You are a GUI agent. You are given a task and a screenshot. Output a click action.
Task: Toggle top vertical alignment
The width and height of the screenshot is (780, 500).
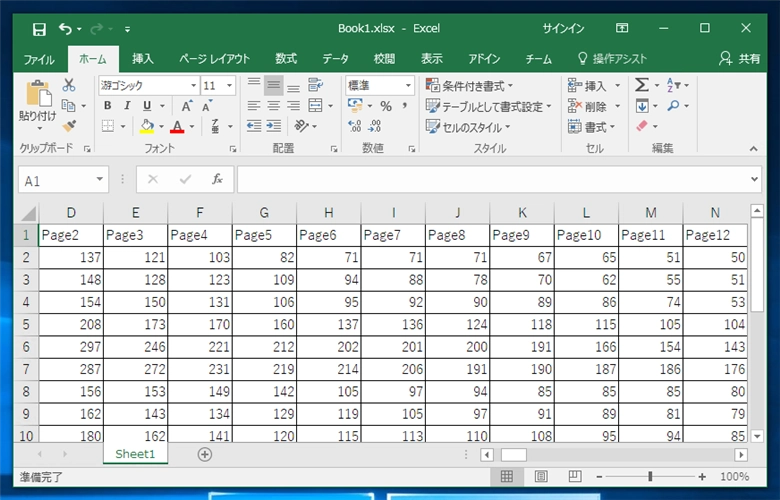pyautogui.click(x=254, y=85)
